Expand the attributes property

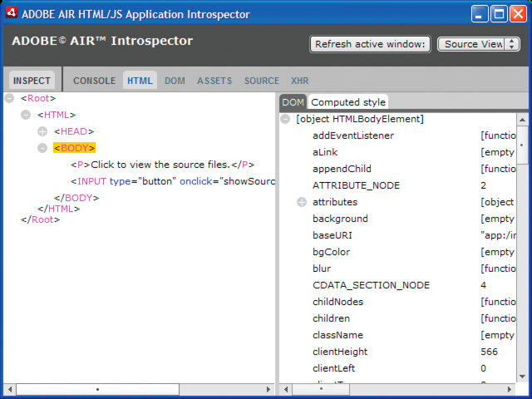(x=302, y=202)
